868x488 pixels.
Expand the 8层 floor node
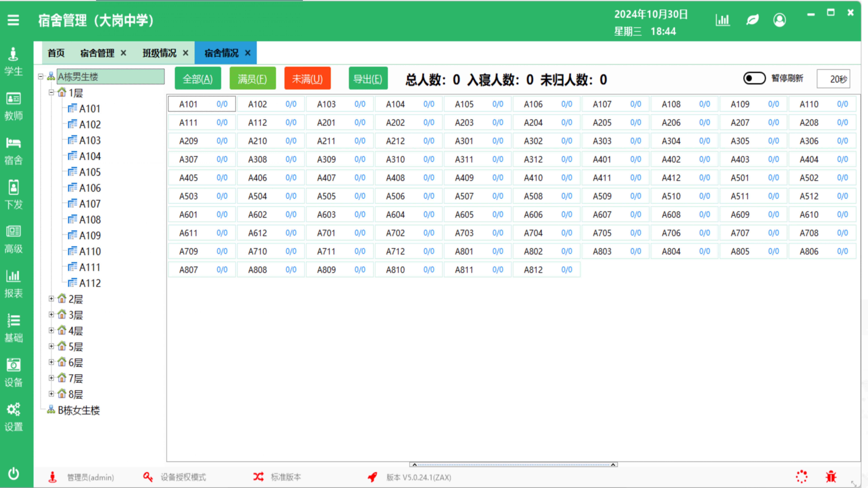point(51,394)
